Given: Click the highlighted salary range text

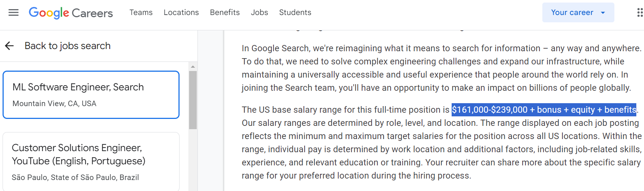Looking at the screenshot, I should pos(544,110).
